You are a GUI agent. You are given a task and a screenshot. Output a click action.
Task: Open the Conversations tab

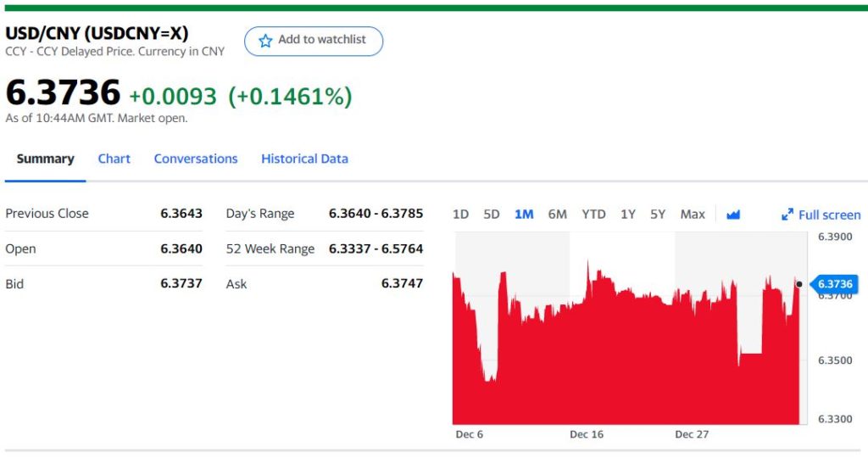point(196,159)
